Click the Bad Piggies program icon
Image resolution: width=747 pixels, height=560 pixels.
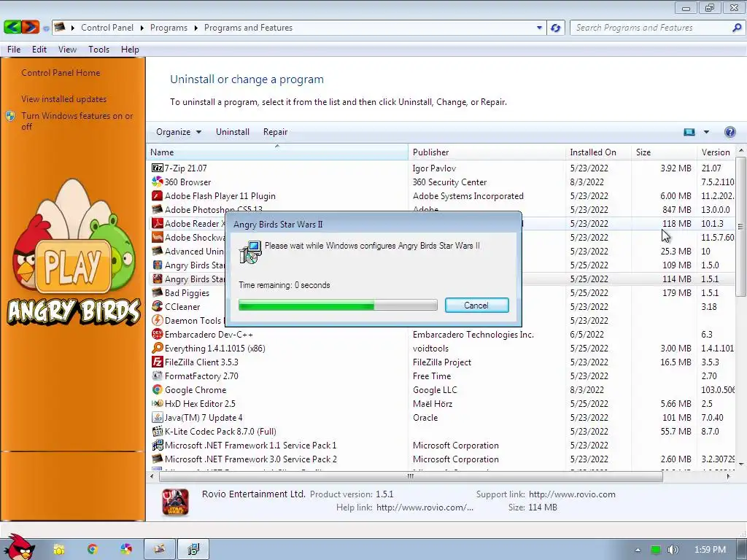coord(158,293)
